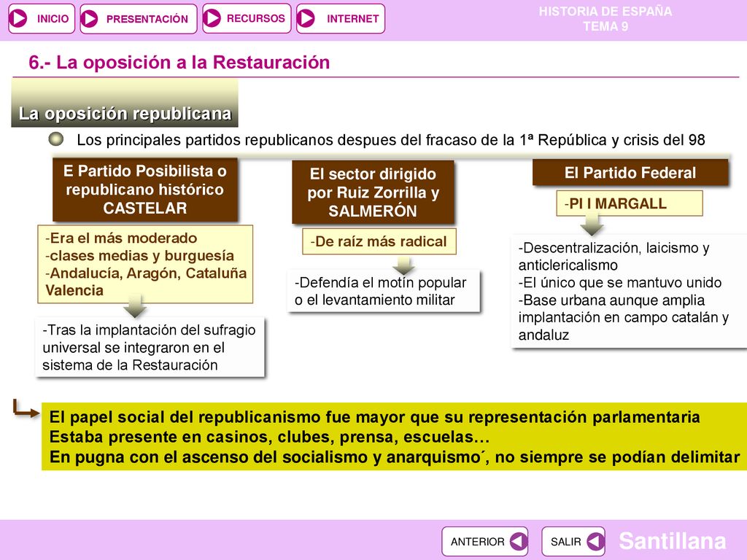Click '-Tras la implantación del sufragio' text
Viewport: 747px width, 560px height.
pyautogui.click(x=149, y=330)
